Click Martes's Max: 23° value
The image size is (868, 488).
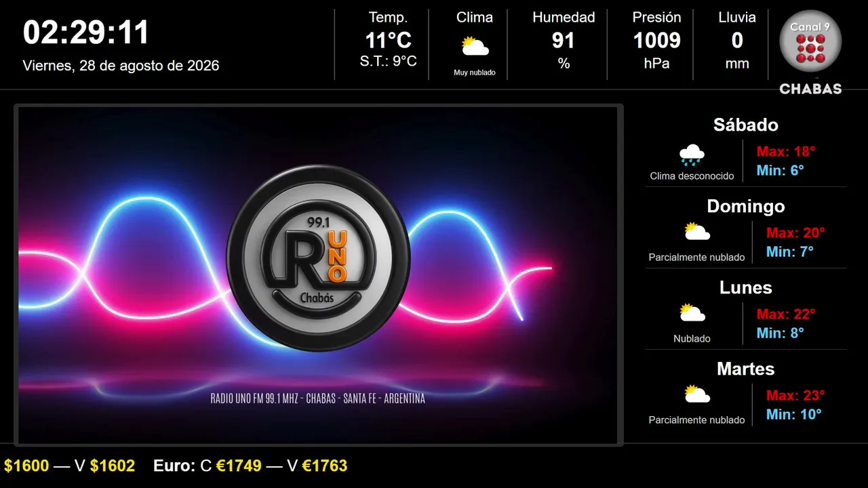795,395
